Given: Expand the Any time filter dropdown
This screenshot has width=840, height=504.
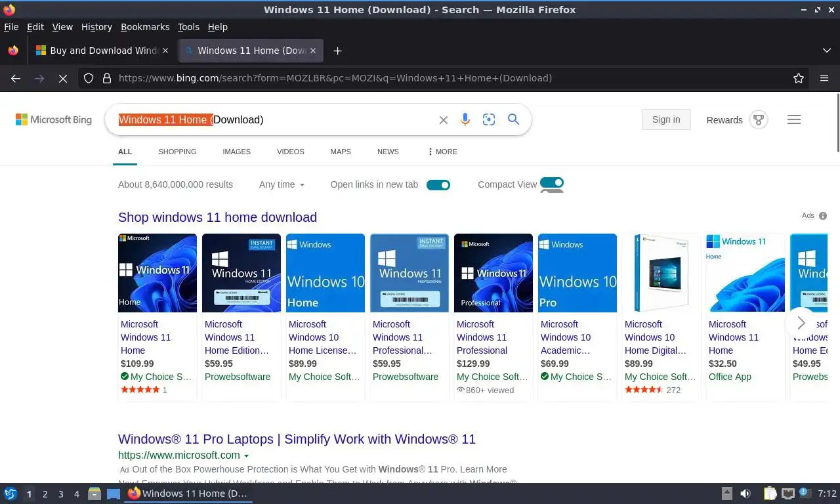Looking at the screenshot, I should [282, 184].
